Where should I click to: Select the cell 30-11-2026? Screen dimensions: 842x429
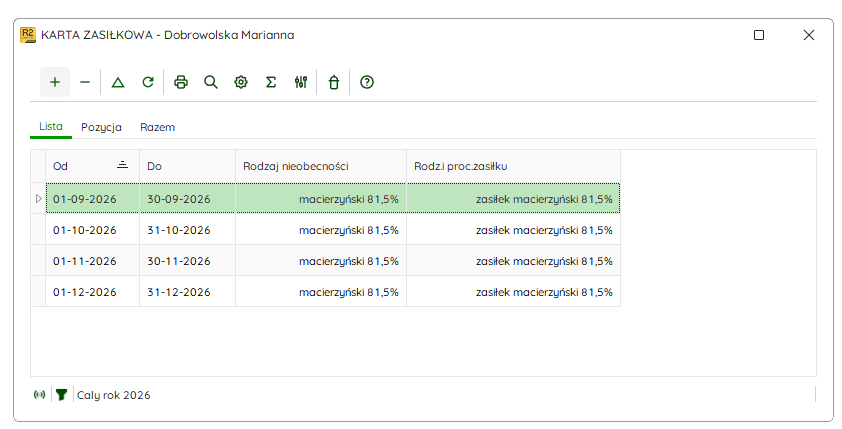pyautogui.click(x=187, y=261)
